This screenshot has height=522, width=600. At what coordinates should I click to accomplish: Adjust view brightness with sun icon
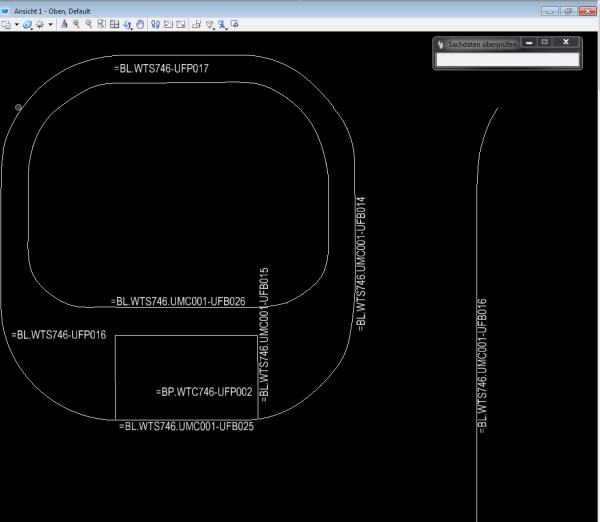tap(40, 23)
